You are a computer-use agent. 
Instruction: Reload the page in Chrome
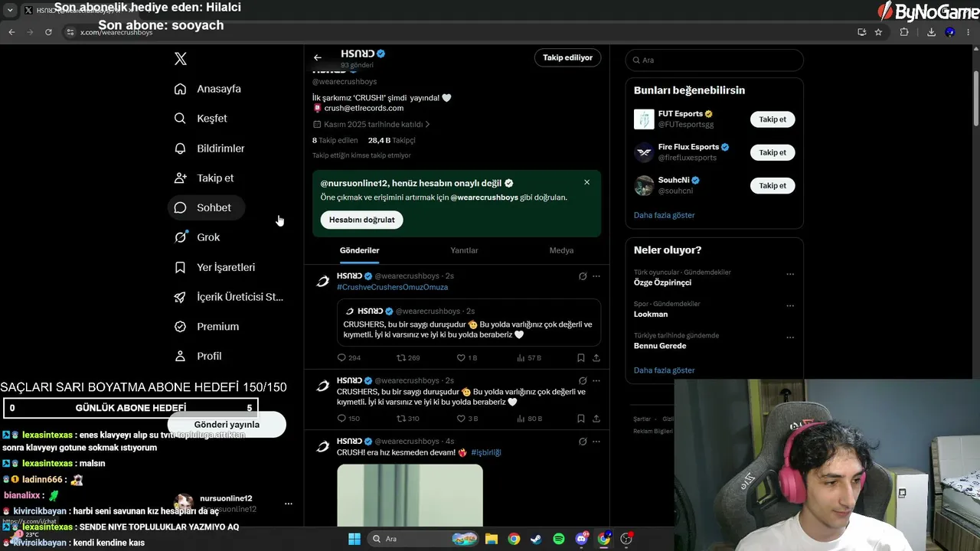click(x=48, y=32)
